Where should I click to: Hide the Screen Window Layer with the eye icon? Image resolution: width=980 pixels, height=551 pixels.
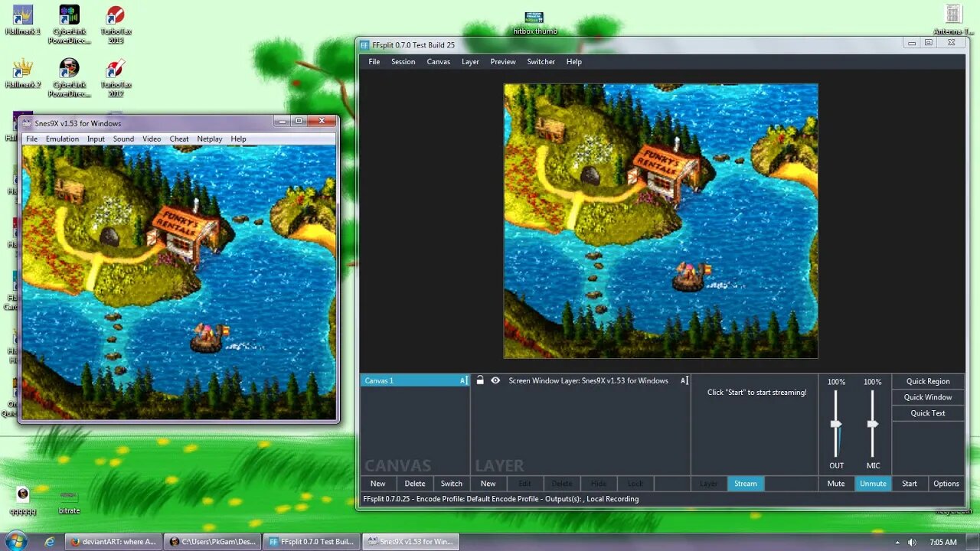[495, 380]
